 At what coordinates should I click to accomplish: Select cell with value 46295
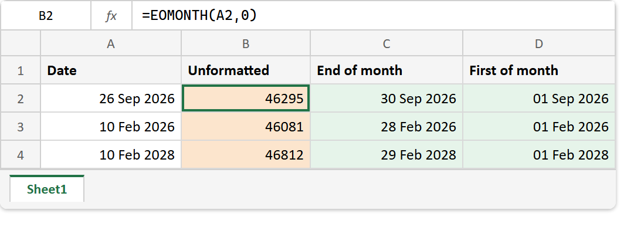click(x=246, y=99)
